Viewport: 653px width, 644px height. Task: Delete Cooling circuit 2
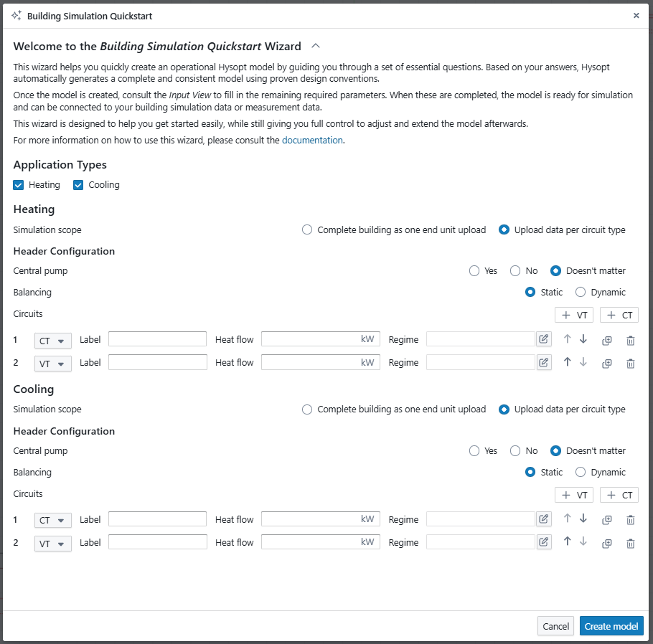(x=631, y=543)
